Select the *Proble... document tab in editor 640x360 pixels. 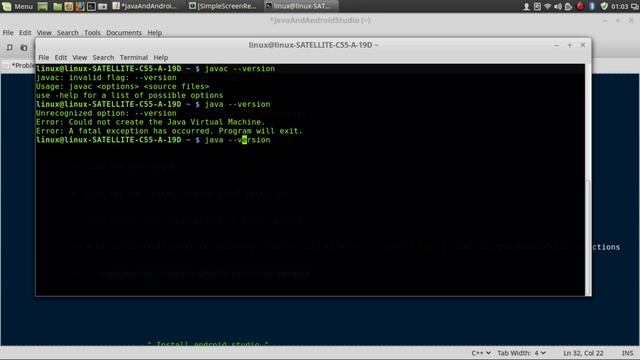tap(19, 65)
